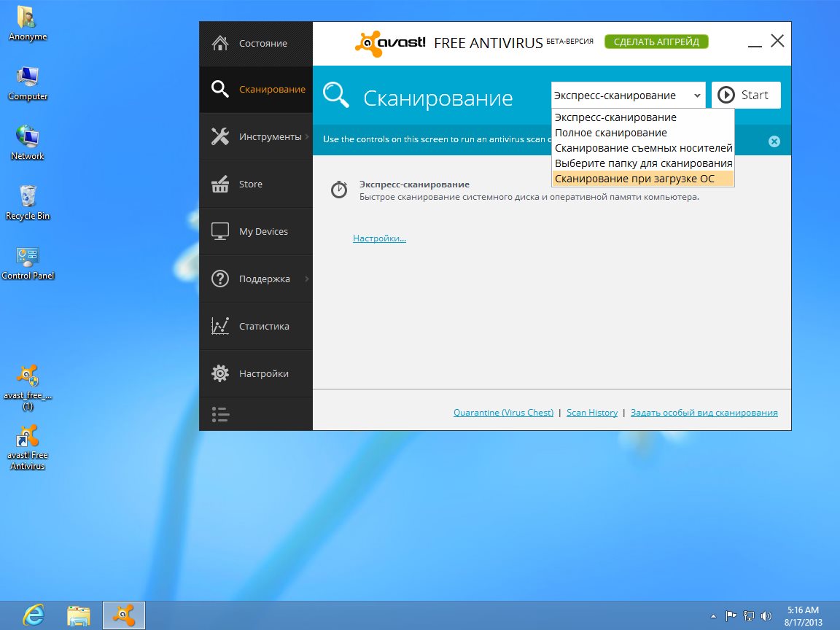The height and width of the screenshot is (630, 840).
Task: Select the Сканирование sidebar entry
Action: coord(255,90)
